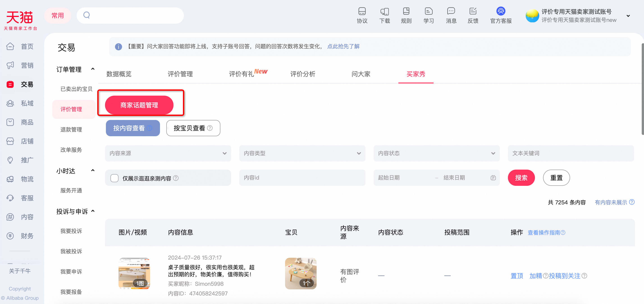Image resolution: width=644 pixels, height=304 pixels.
Task: Open the 消息 messages icon
Action: (451, 16)
